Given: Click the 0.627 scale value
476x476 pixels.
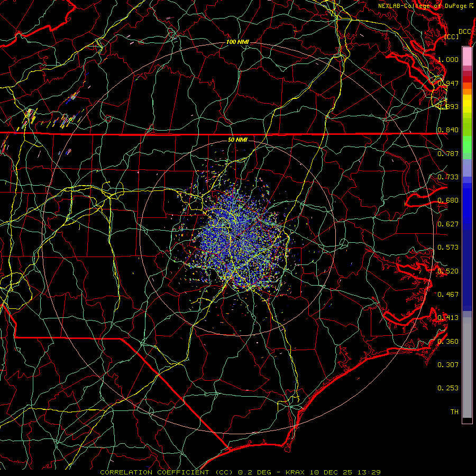Looking at the screenshot, I should 448,224.
